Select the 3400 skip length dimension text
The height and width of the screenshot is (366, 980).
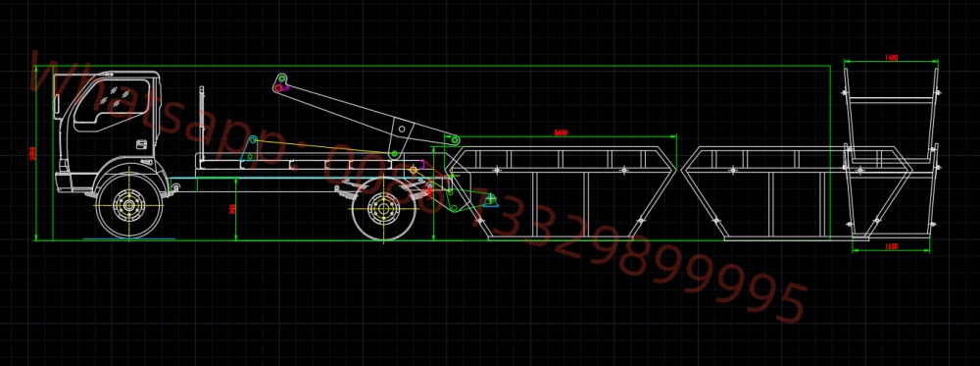(561, 132)
